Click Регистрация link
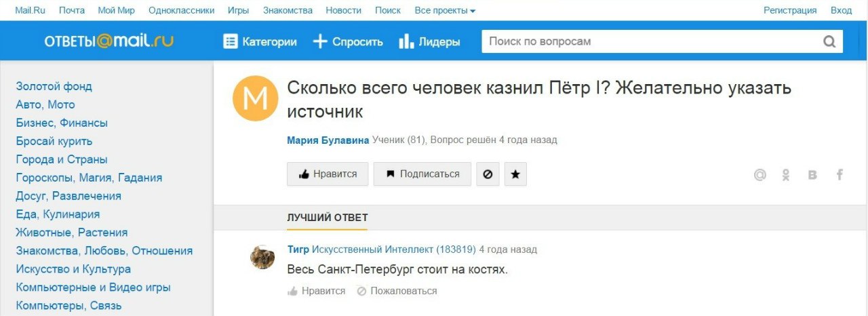The height and width of the screenshot is (316, 868). pyautogui.click(x=790, y=10)
